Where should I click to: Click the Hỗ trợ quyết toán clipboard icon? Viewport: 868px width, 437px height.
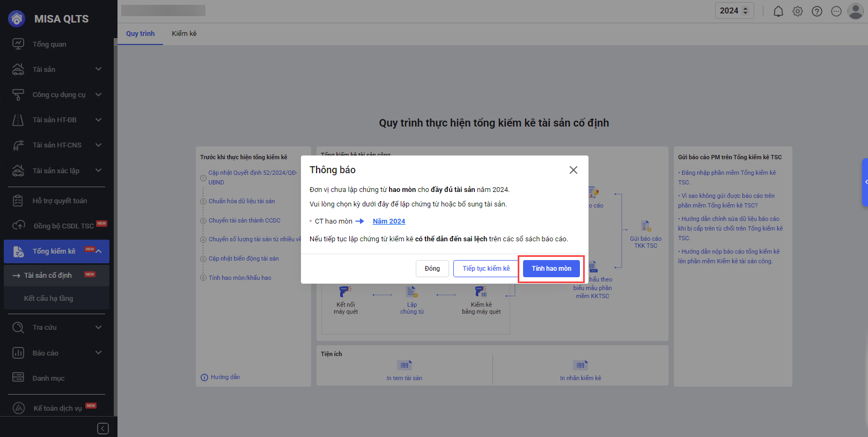[18, 201]
